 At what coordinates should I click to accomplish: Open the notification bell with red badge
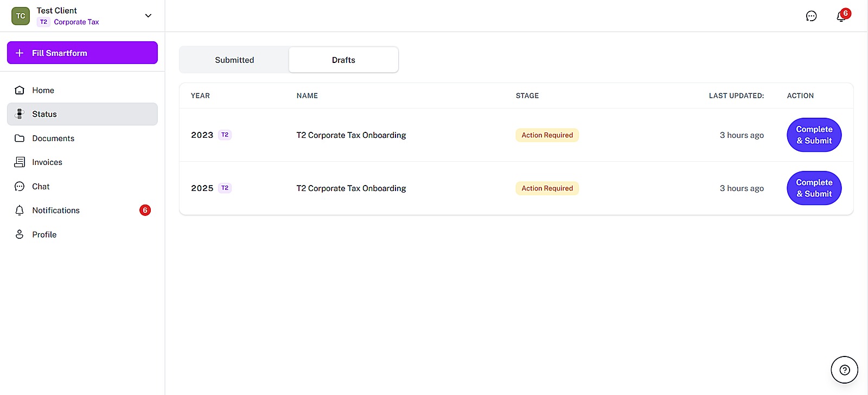(842, 16)
